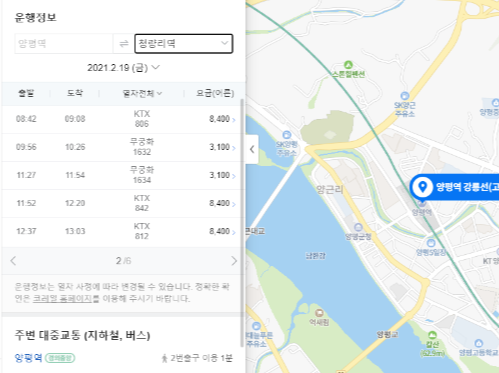The width and height of the screenshot is (499, 373).
Task: Click the 13:03 arrival time
Action: (x=75, y=231)
